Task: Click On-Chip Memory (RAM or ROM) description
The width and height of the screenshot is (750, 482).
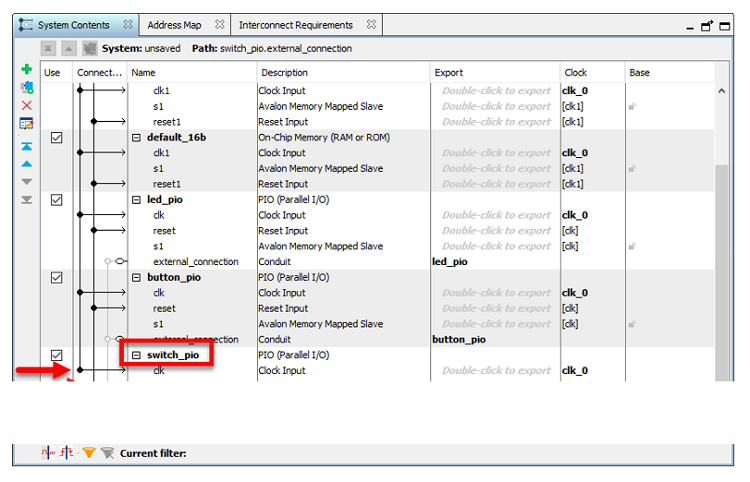Action: click(x=324, y=137)
